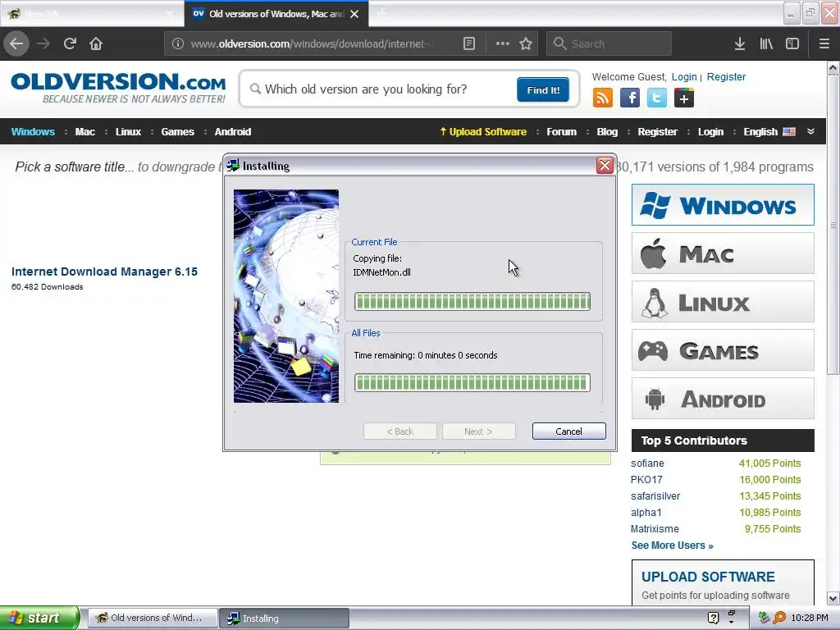Select Linux in the navigation bar
Image resolution: width=840 pixels, height=630 pixels.
click(128, 132)
